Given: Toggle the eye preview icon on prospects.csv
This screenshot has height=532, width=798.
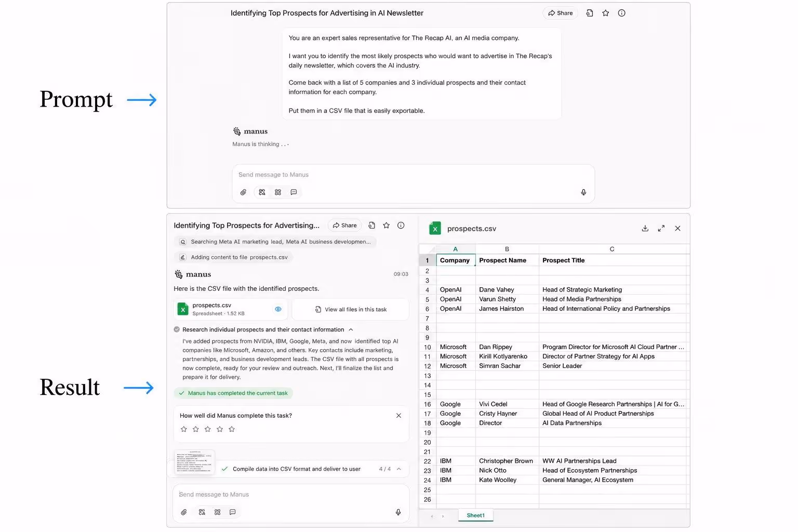Looking at the screenshot, I should pos(278,309).
